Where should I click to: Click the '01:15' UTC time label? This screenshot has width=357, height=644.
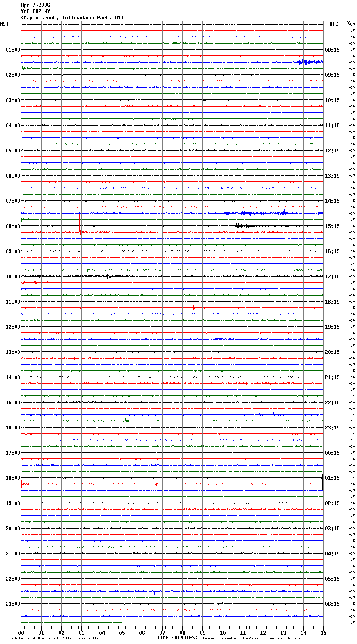tap(332, 478)
